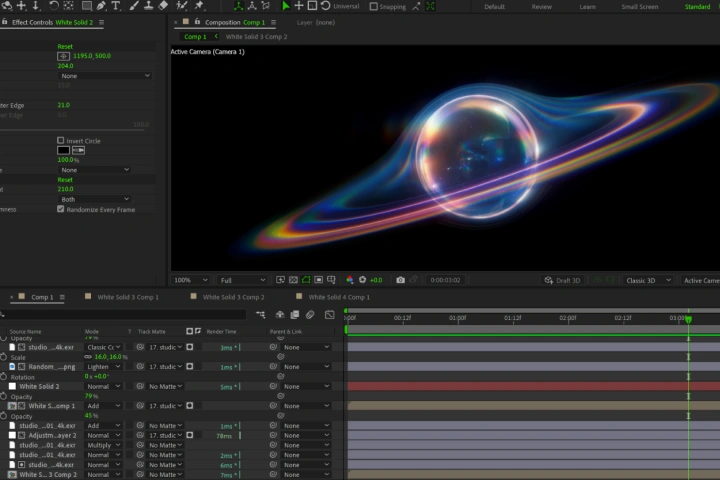The image size is (720, 480).
Task: Switch to the Review workspace
Action: point(541,6)
